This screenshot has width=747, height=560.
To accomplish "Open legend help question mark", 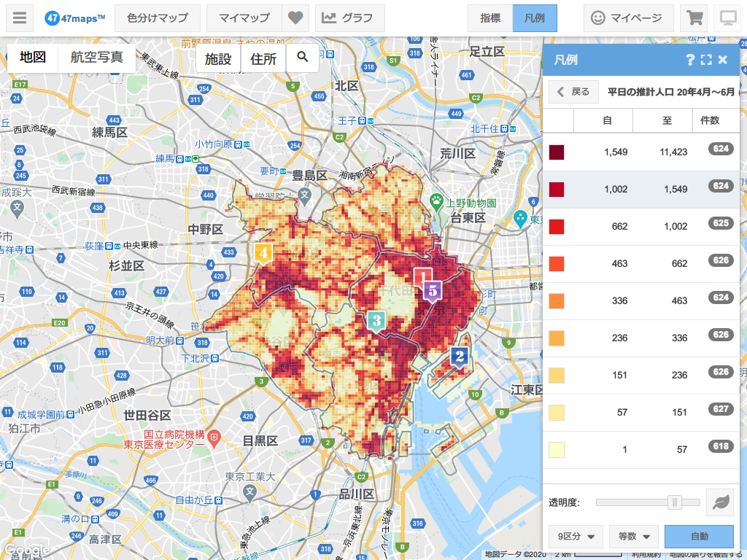I will tap(689, 60).
